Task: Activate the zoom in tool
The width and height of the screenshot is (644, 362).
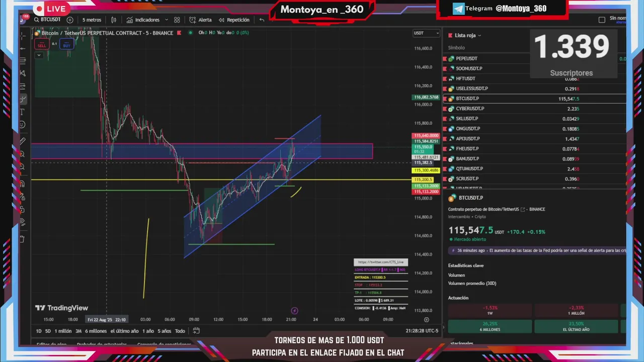Action: click(23, 154)
